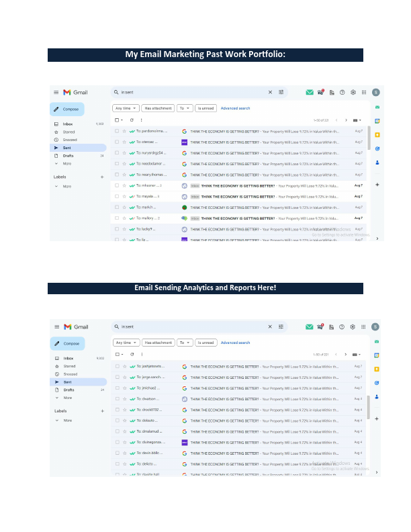The width and height of the screenshot is (411, 532).
Task: Open Help question mark in Portfolio Gmail
Action: point(342,92)
